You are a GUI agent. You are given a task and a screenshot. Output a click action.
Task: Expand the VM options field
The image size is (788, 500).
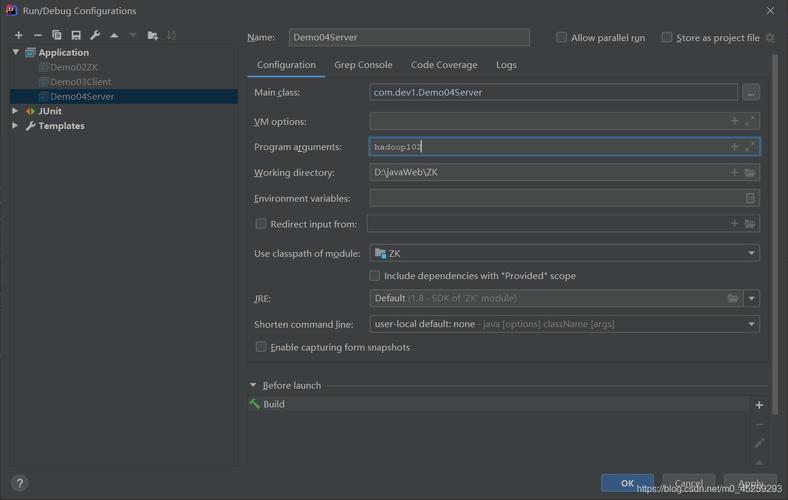[x=750, y=121]
